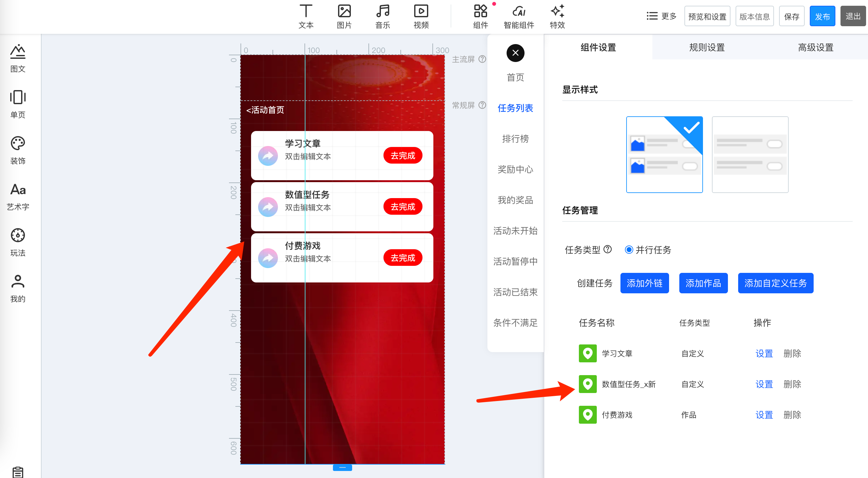
Task: Click the 任务类型 help icon
Action: coord(607,250)
